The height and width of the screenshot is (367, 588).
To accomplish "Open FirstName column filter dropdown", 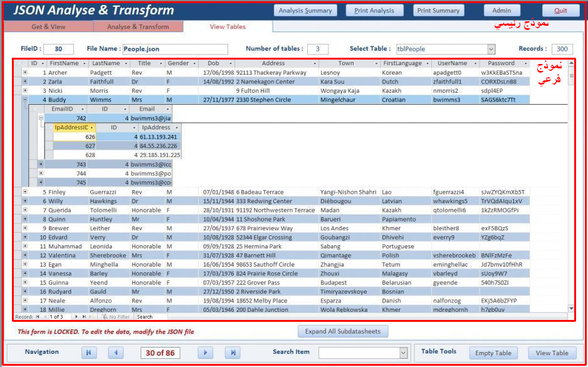I will click(85, 63).
